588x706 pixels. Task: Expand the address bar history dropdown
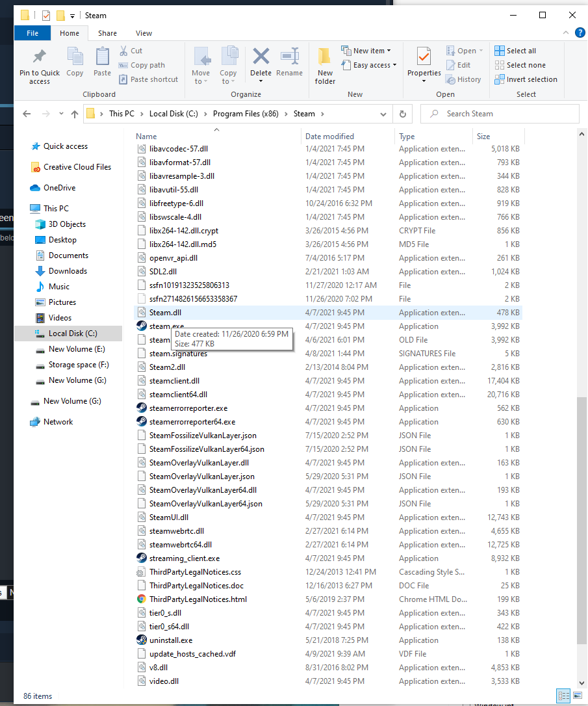[x=383, y=114]
